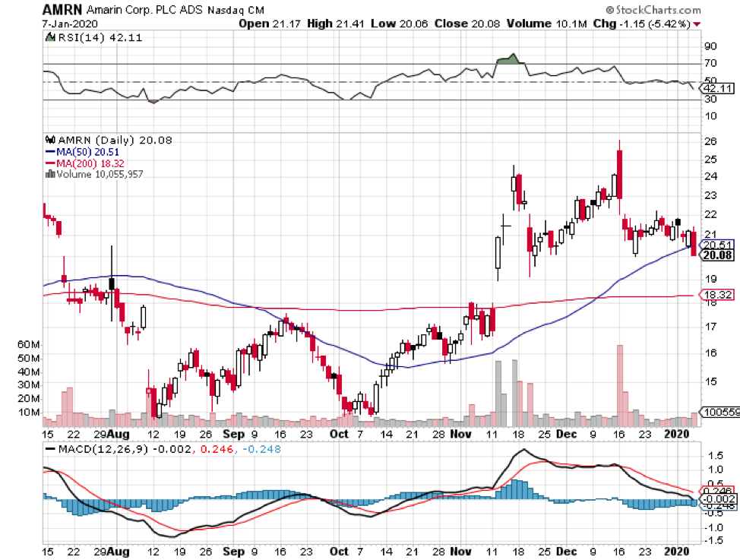This screenshot has width=740, height=560.
Task: Click the 1.5 MACD axis label
Action: pyautogui.click(x=715, y=456)
